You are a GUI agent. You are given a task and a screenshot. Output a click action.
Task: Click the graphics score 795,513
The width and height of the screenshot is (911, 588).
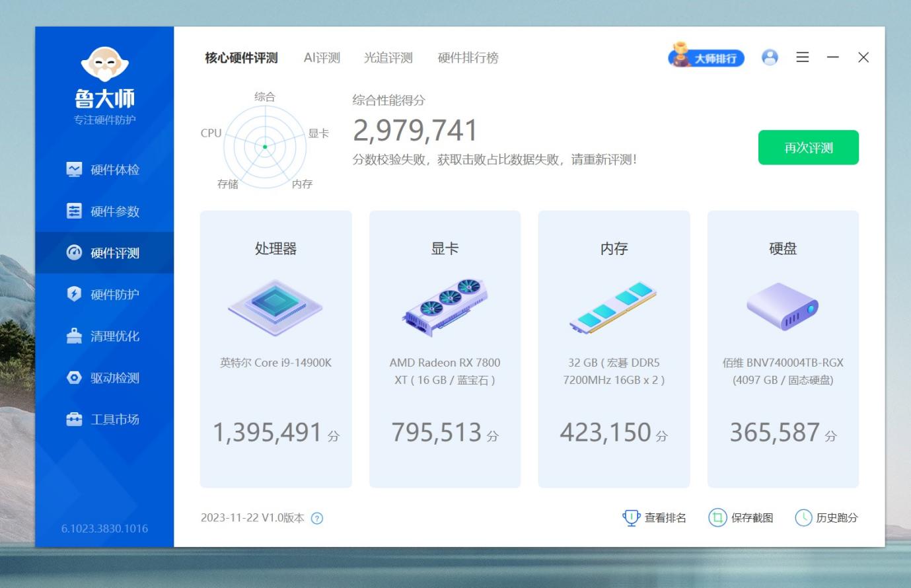(437, 433)
